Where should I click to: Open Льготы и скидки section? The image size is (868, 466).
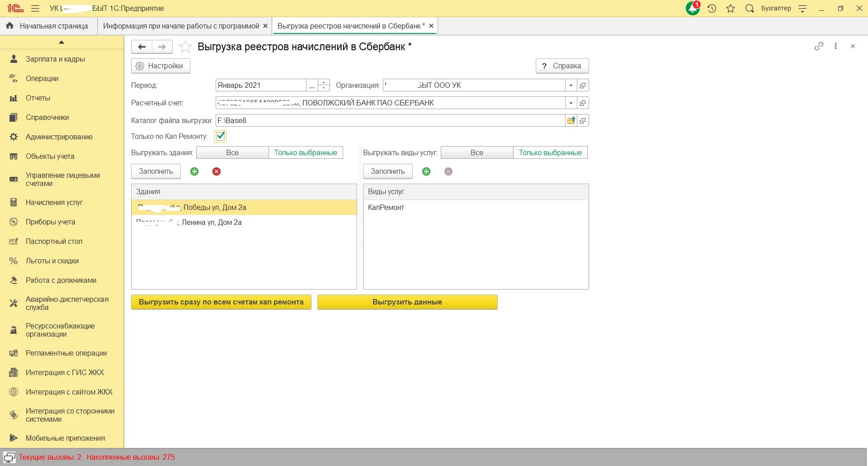point(52,261)
